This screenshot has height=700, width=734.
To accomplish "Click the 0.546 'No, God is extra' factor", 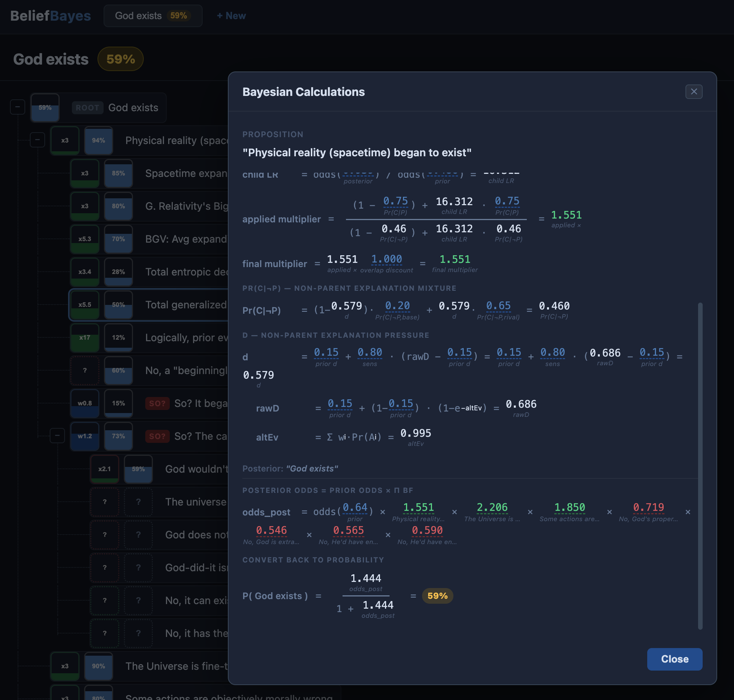I will coord(271,530).
